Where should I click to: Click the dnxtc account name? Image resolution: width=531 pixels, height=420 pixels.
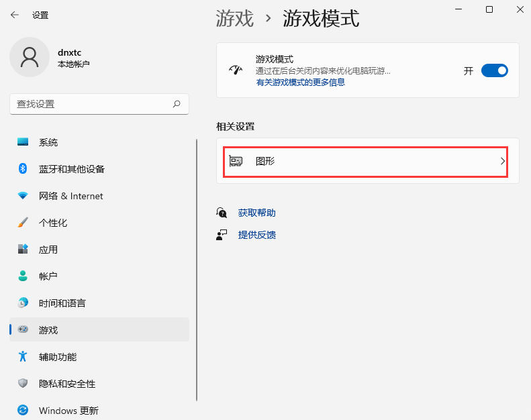(69, 52)
